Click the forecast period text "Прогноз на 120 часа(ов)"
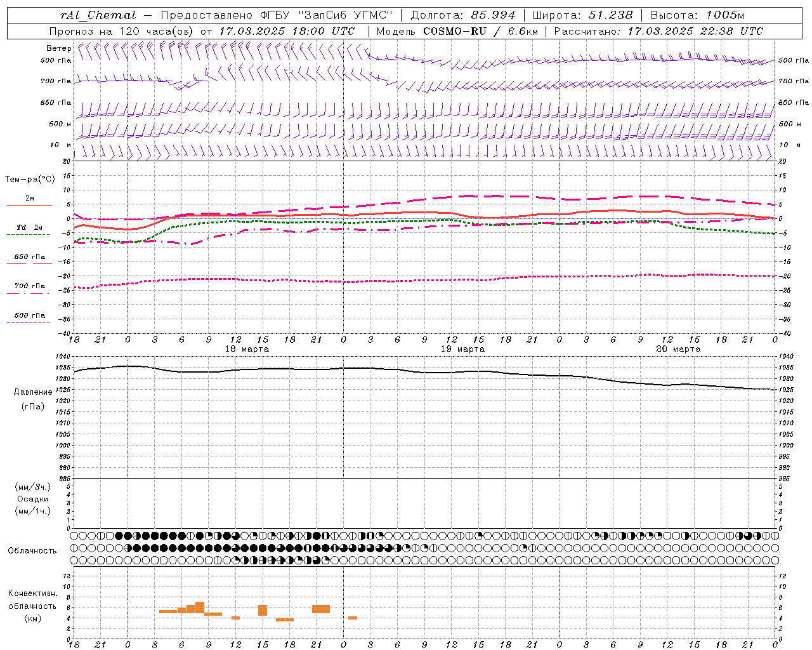This screenshot has height=650, width=812. pos(122,31)
